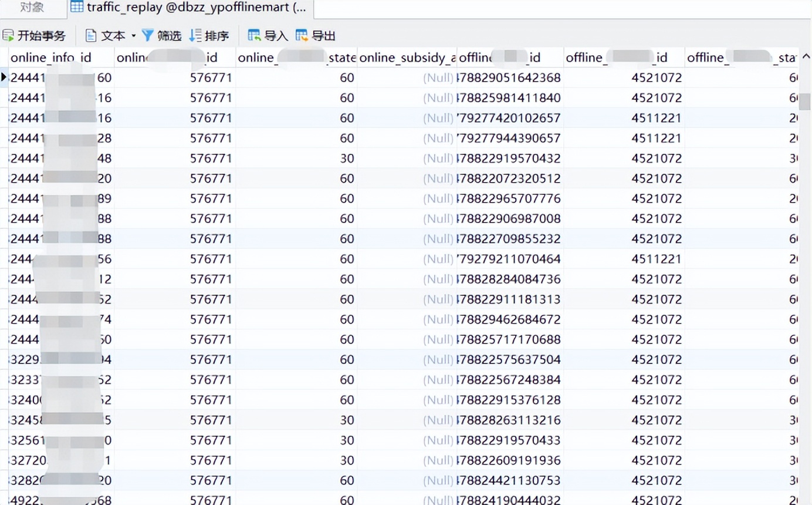Screen dimensions: 812x505
Task: Open the 文本 view mode button
Action: 106,36
